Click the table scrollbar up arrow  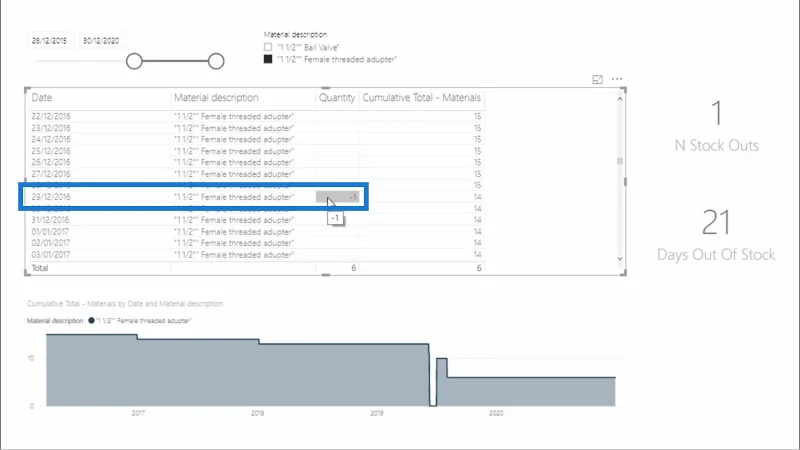click(x=620, y=98)
